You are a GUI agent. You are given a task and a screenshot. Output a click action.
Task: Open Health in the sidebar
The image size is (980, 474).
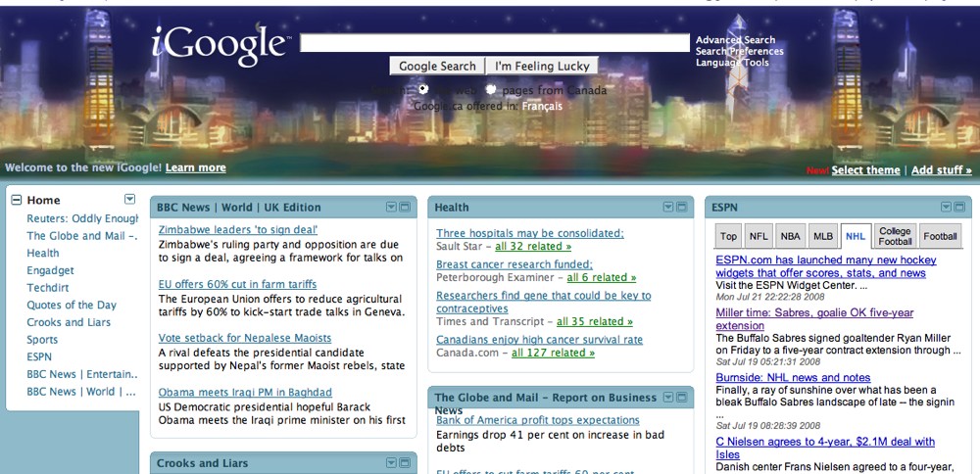(x=43, y=253)
